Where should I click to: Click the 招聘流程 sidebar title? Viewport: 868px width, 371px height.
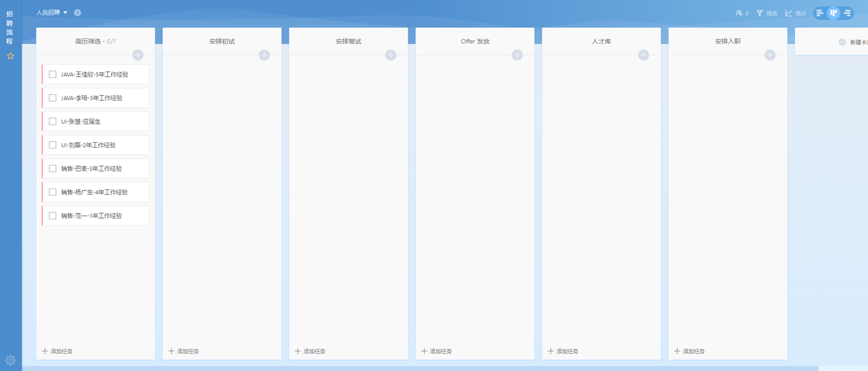pyautogui.click(x=10, y=28)
